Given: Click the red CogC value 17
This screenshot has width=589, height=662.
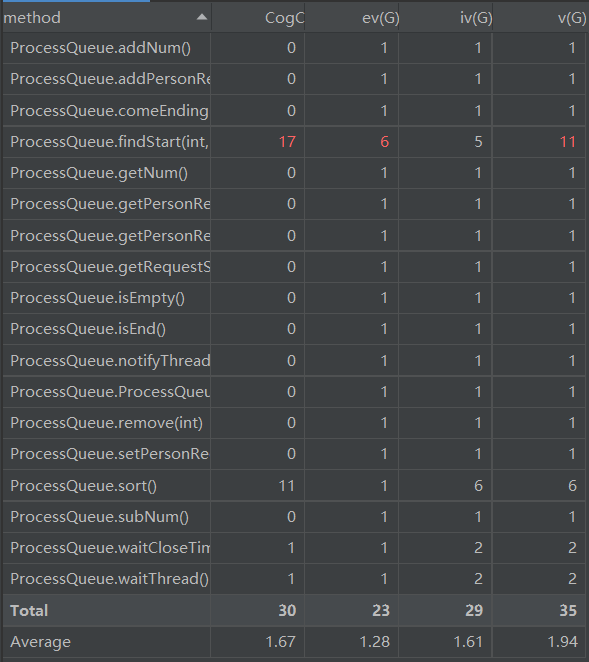Looking at the screenshot, I should click(287, 142).
